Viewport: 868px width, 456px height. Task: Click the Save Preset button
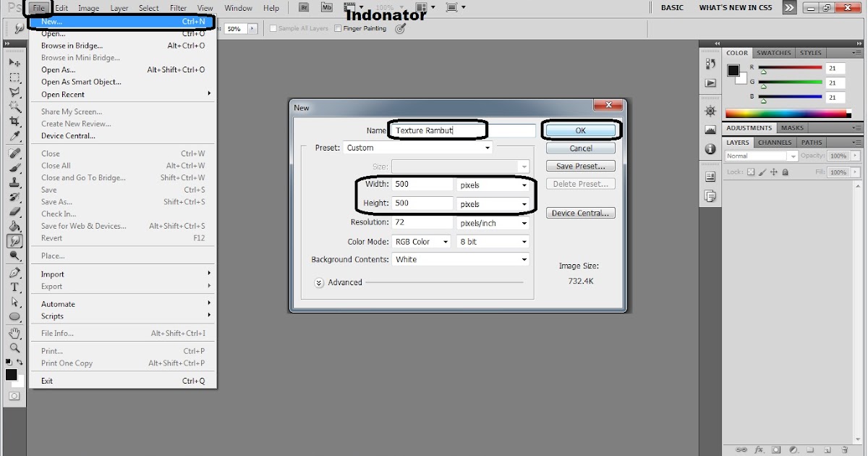tap(581, 165)
